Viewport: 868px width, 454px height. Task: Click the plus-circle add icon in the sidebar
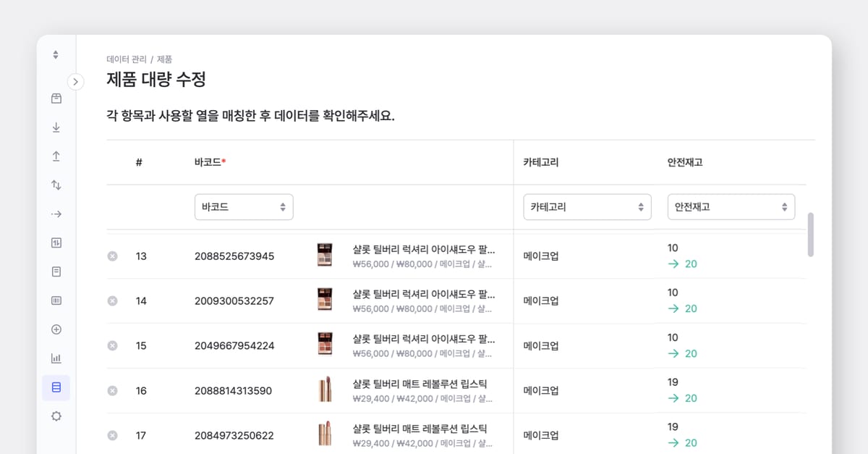coord(56,329)
